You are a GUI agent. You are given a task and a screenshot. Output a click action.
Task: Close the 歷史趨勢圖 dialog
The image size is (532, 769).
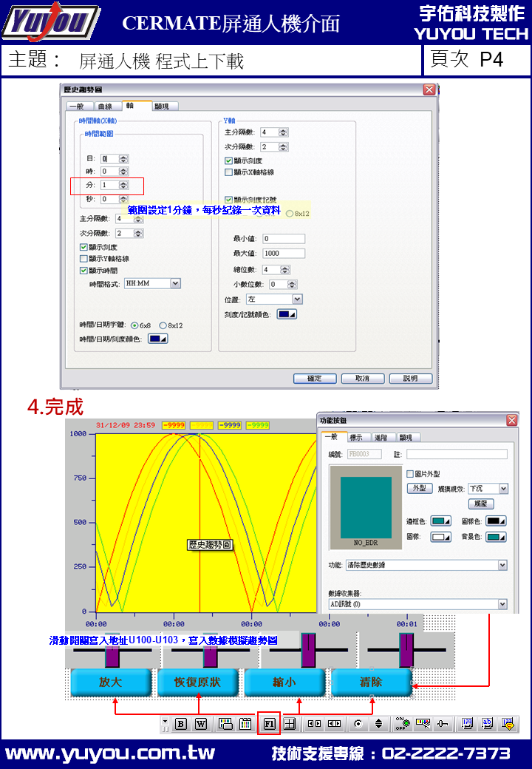[429, 89]
